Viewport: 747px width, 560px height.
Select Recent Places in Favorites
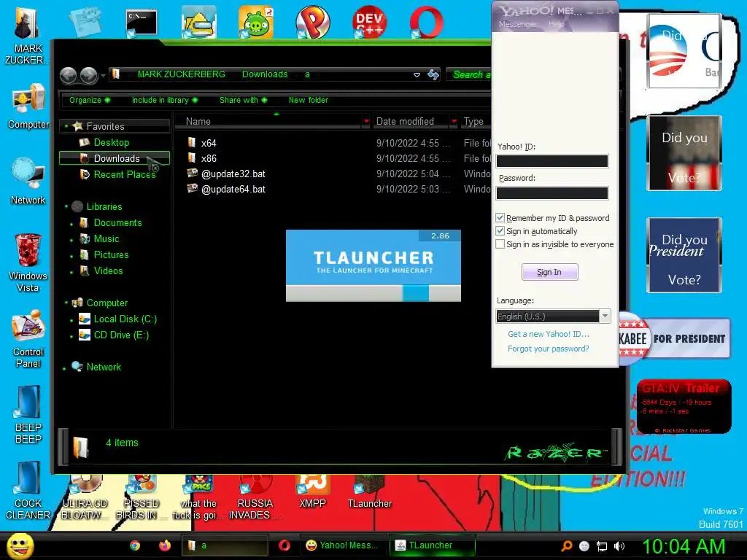125,174
